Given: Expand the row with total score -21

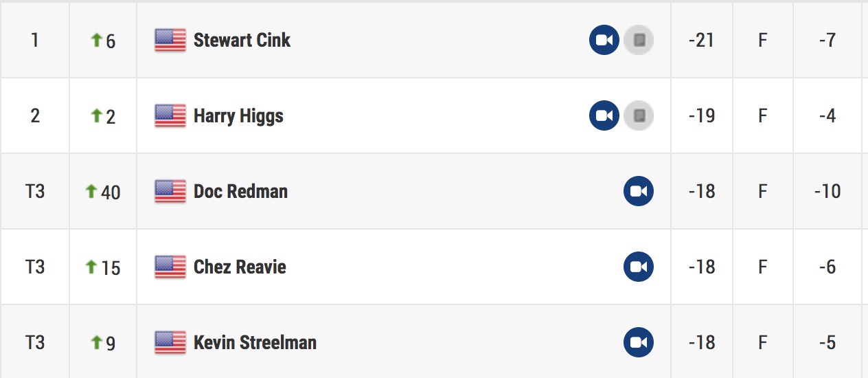Looking at the screenshot, I should (x=434, y=40).
